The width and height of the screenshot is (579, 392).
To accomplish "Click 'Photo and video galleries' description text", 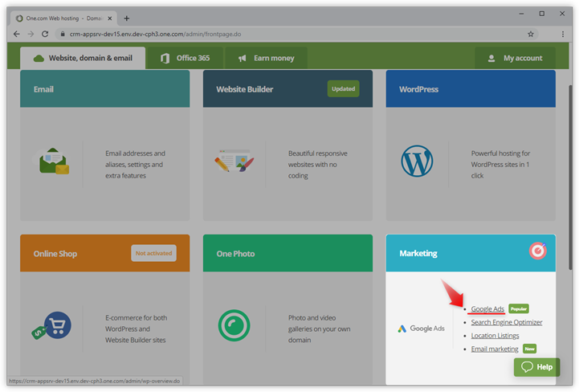I will pyautogui.click(x=319, y=329).
